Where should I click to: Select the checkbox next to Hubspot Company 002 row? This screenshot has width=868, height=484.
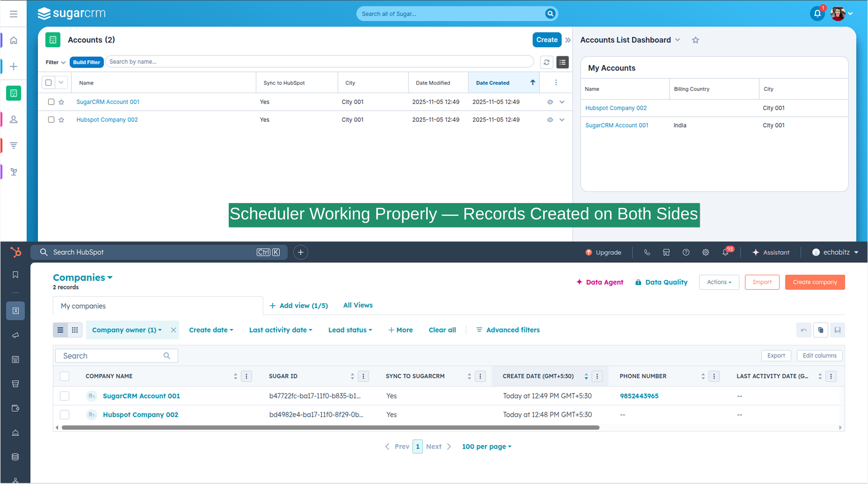(51, 119)
